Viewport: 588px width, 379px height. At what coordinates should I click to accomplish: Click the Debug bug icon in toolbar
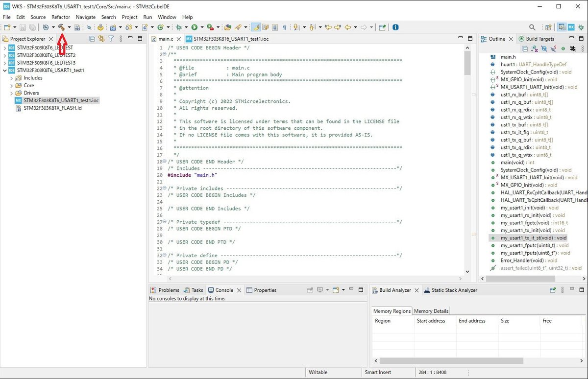point(179,27)
